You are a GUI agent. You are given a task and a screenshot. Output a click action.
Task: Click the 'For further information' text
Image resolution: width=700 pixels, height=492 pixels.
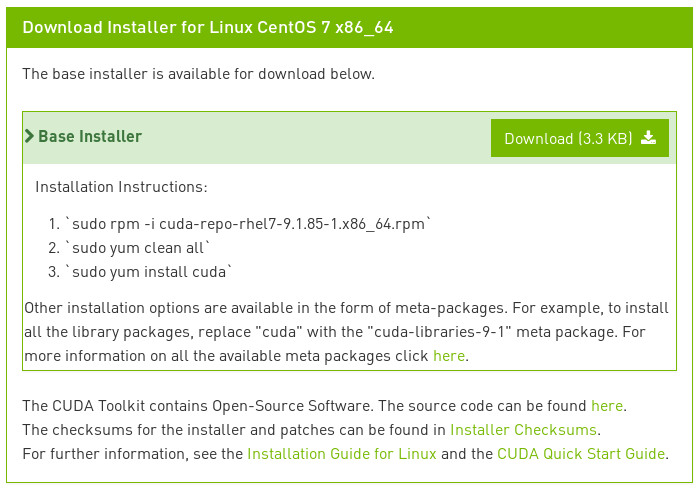click(105, 454)
